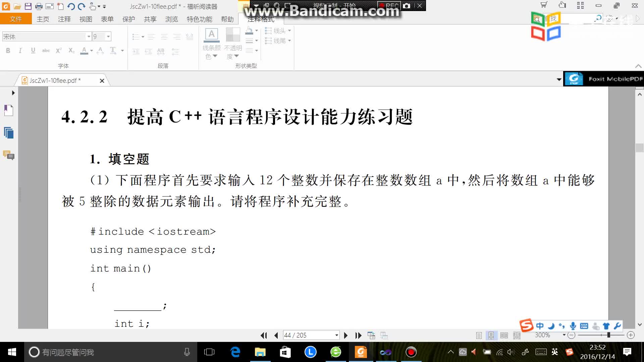Toggle bold text formatting
The width and height of the screenshot is (644, 362).
(x=8, y=51)
